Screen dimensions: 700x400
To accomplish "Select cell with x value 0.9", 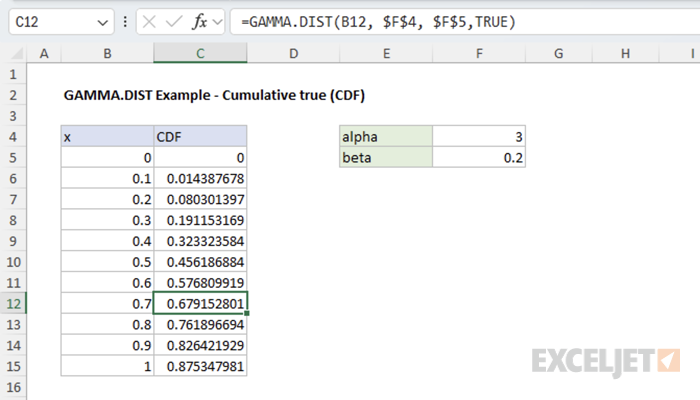I will (108, 345).
